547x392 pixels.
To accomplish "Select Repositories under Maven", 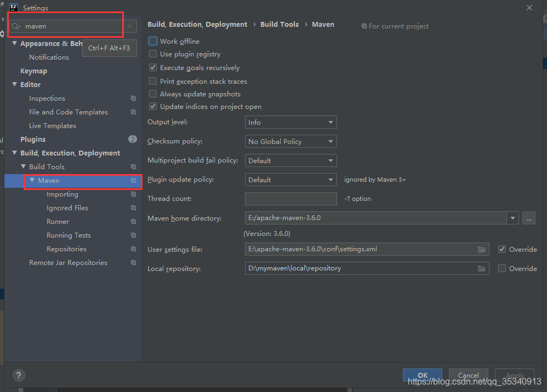I will click(67, 249).
